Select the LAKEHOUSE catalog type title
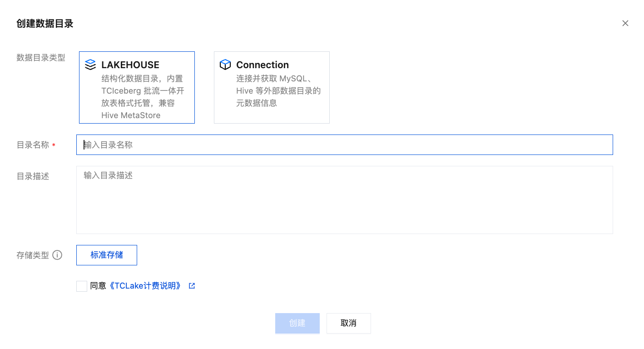This screenshot has width=644, height=349. [x=130, y=65]
